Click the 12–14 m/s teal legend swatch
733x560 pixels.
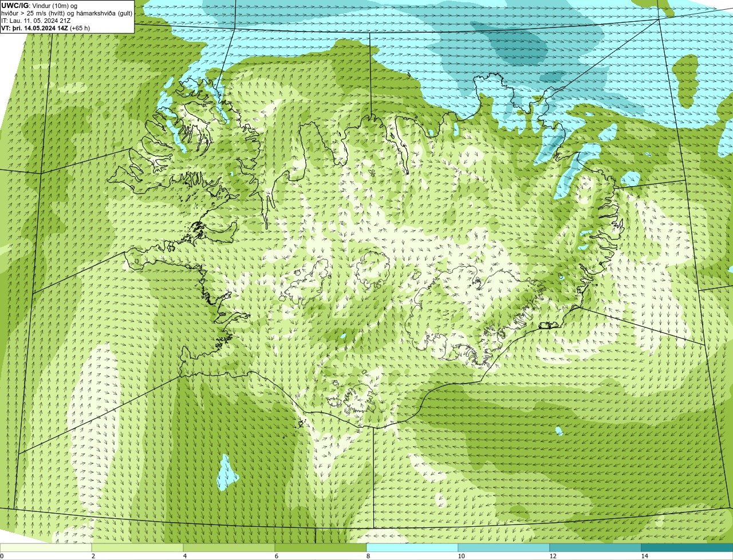[596, 547]
